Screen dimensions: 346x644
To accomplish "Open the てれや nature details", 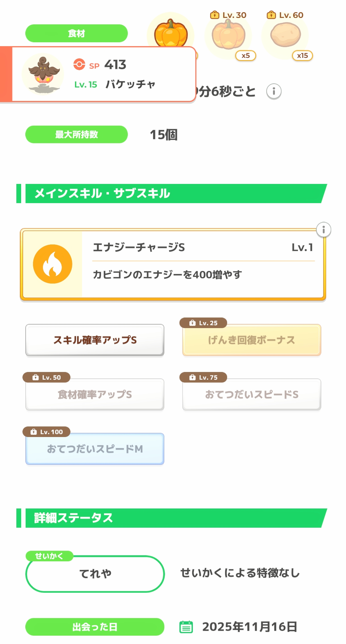I will 95,574.
